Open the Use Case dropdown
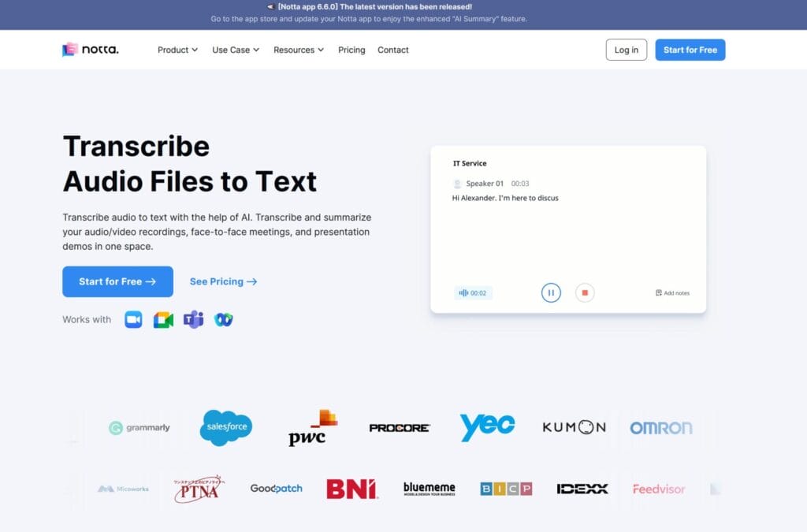The image size is (807, 532). coord(234,50)
